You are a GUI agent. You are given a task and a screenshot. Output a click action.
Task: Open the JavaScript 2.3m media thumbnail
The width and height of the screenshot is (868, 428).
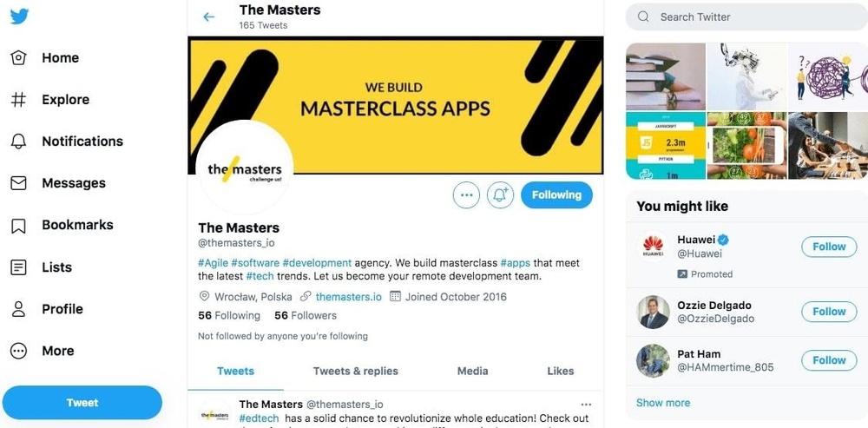coord(666,146)
